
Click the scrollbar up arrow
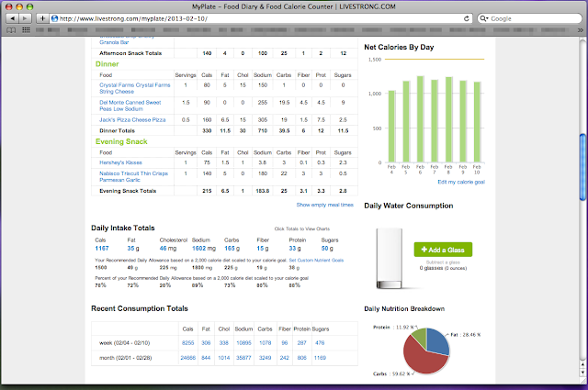582,364
